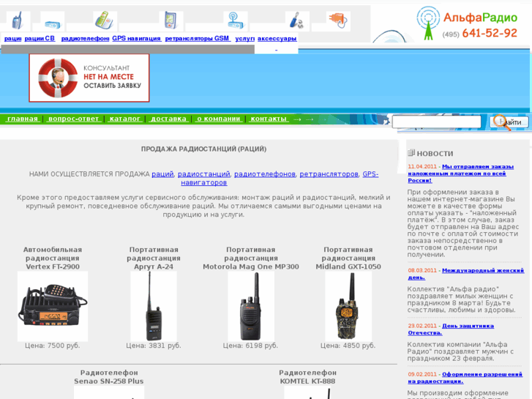This screenshot has height=399, width=532.
Task: Open news 'Международный женский день'
Action: coord(466,274)
